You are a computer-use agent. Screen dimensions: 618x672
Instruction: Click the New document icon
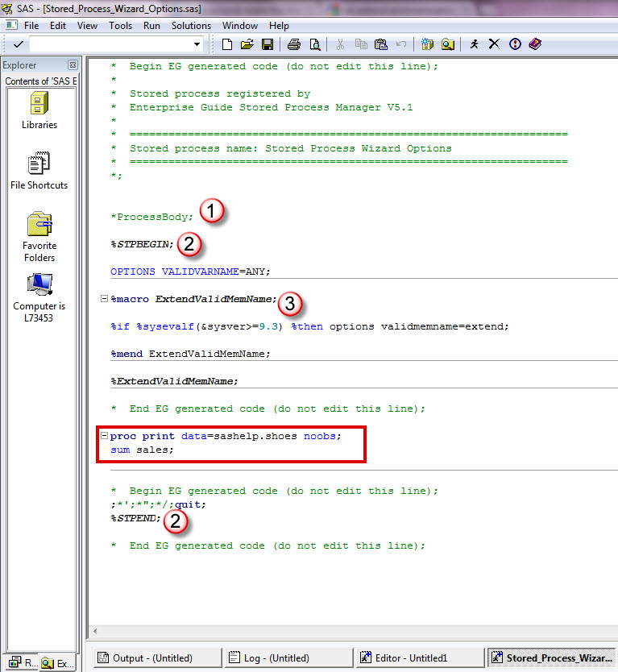(227, 44)
